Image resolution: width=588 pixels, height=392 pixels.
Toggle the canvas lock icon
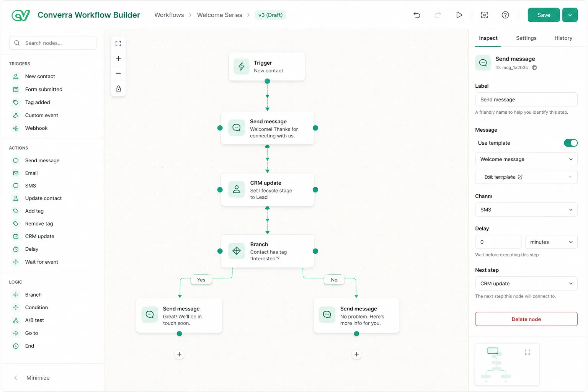[x=118, y=88]
